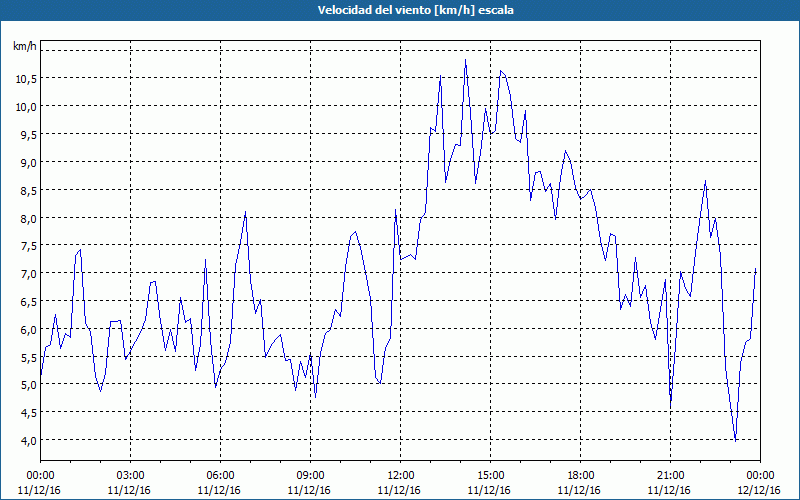
Task: Click the 18:00 time axis label
Action: coord(581,476)
